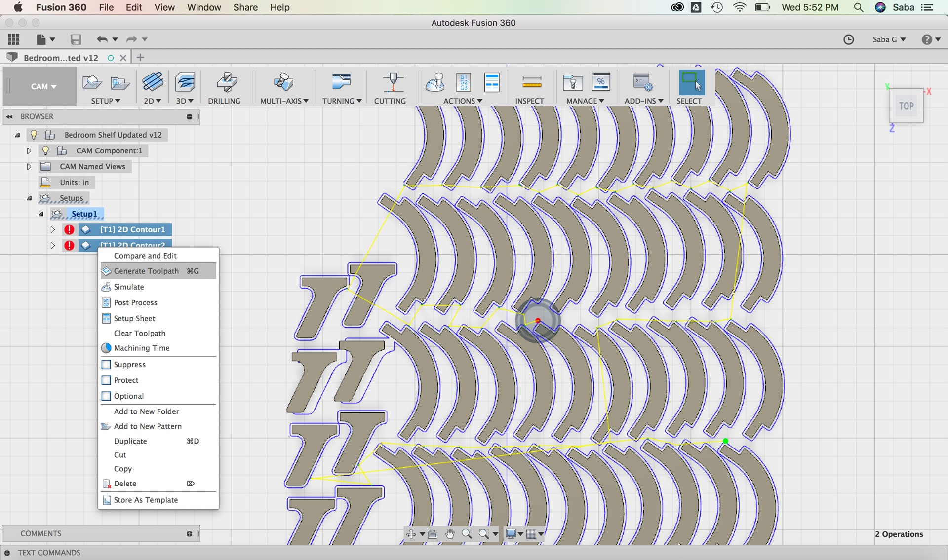
Task: Toggle visibility lightbulb for CAM Component:1
Action: click(45, 150)
